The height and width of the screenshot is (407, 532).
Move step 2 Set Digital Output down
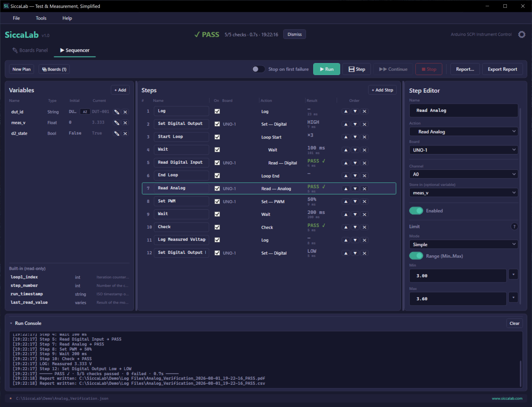pyautogui.click(x=355, y=124)
